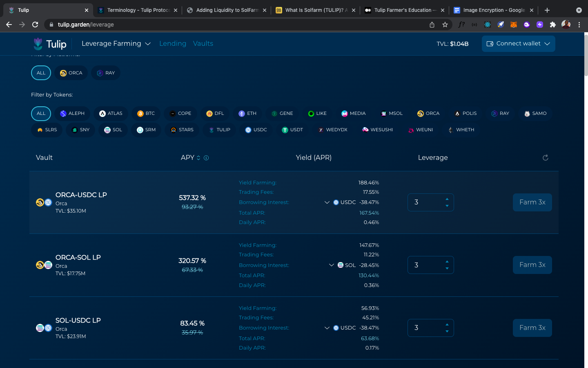Expand the ORCA-SOL LP borrowing token chevron
Screen dimensions: 588x368
pyautogui.click(x=332, y=265)
